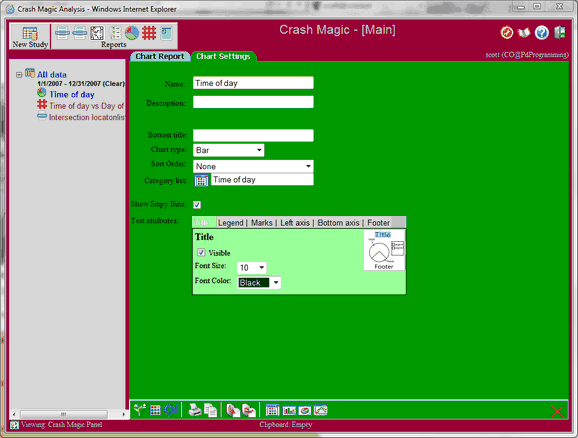Select the Footer text attributes tab
Viewport: 578px width, 438px height.
(x=378, y=223)
